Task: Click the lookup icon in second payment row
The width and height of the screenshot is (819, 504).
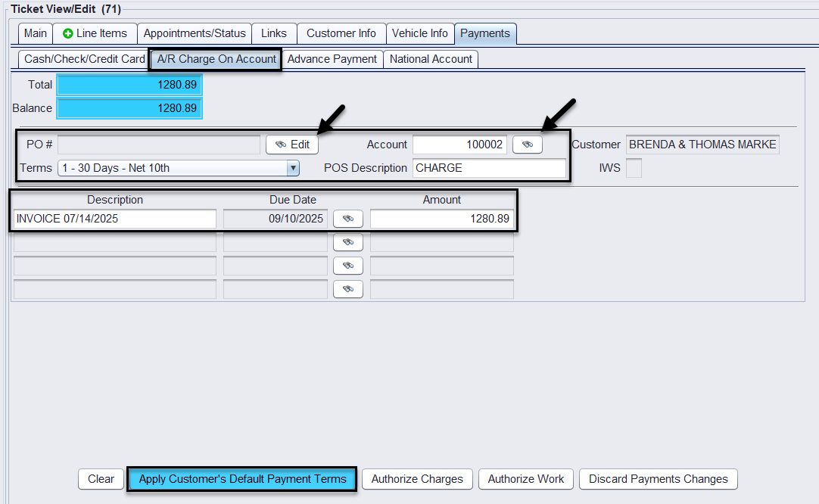Action: [348, 242]
